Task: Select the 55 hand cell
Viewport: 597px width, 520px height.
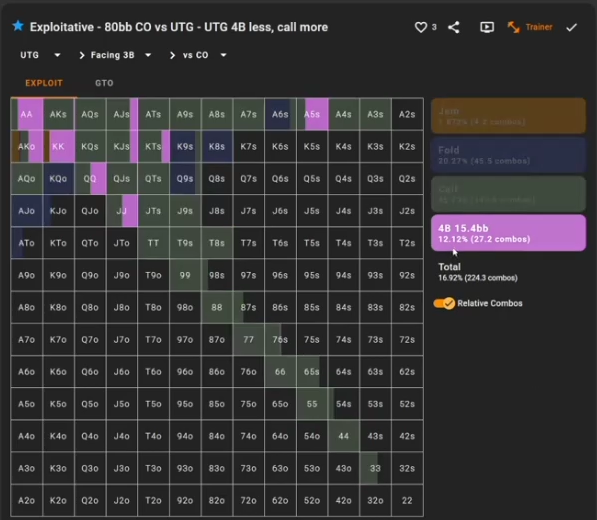Action: (x=312, y=404)
